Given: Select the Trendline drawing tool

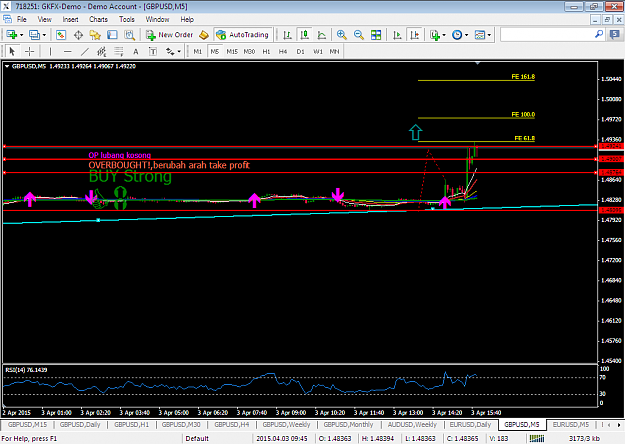Looking at the screenshot, I should [x=85, y=51].
